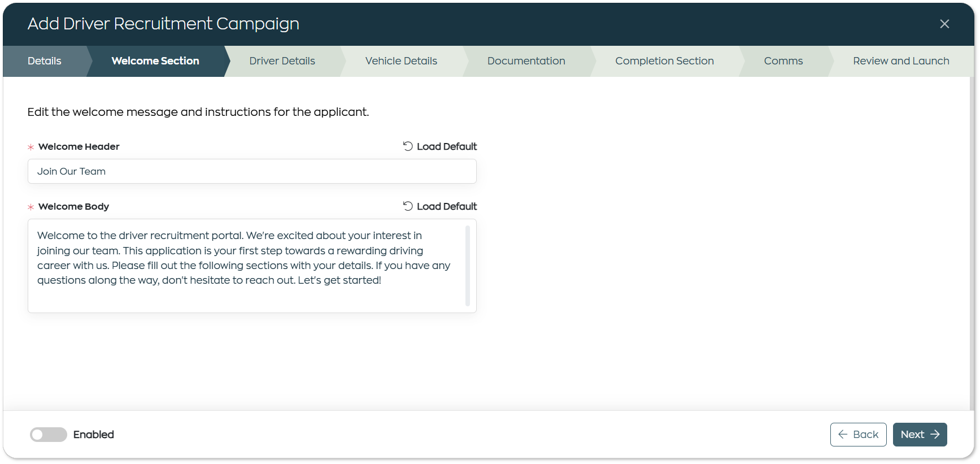Click the left arrow icon on Back
Viewport: 980px width, 464px height.
tap(843, 435)
